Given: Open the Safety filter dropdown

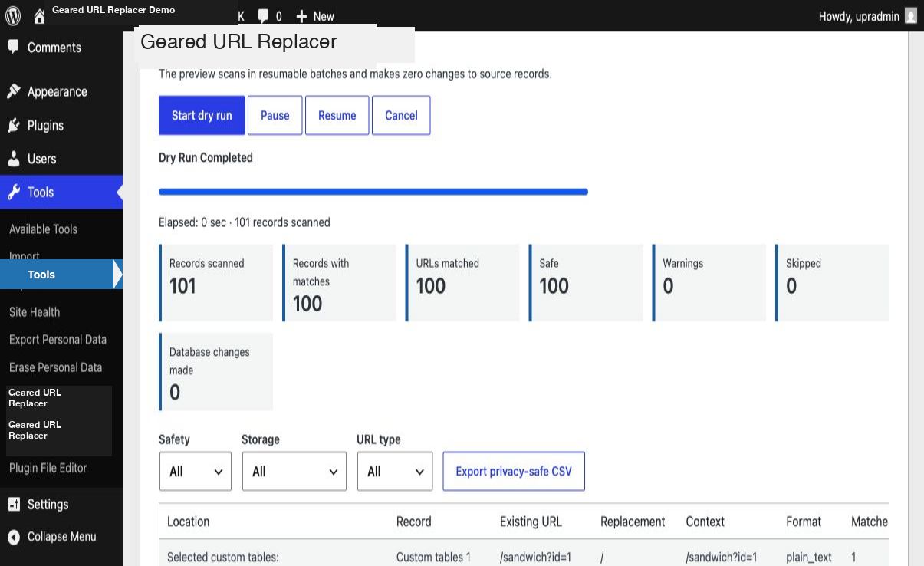Looking at the screenshot, I should click(x=196, y=471).
